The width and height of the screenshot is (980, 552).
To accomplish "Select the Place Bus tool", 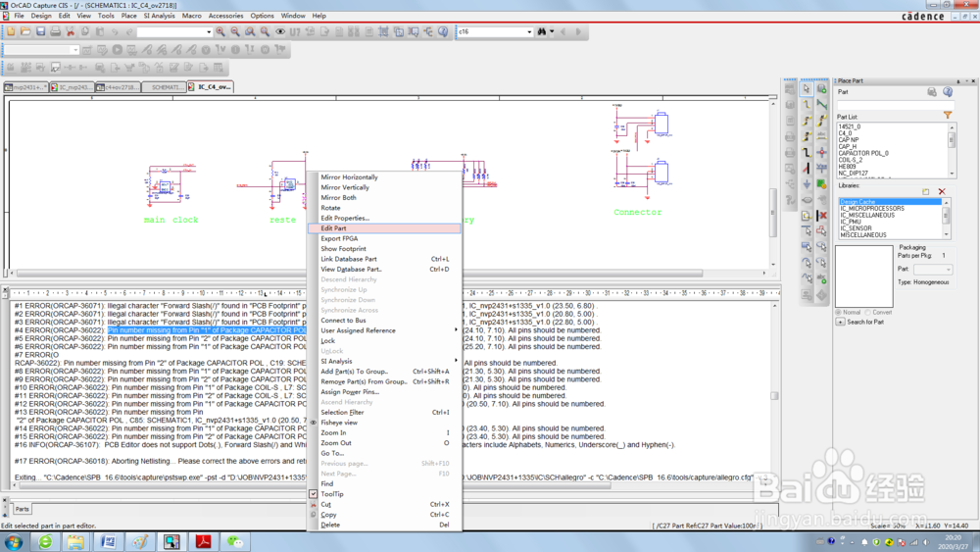I will coord(807,152).
